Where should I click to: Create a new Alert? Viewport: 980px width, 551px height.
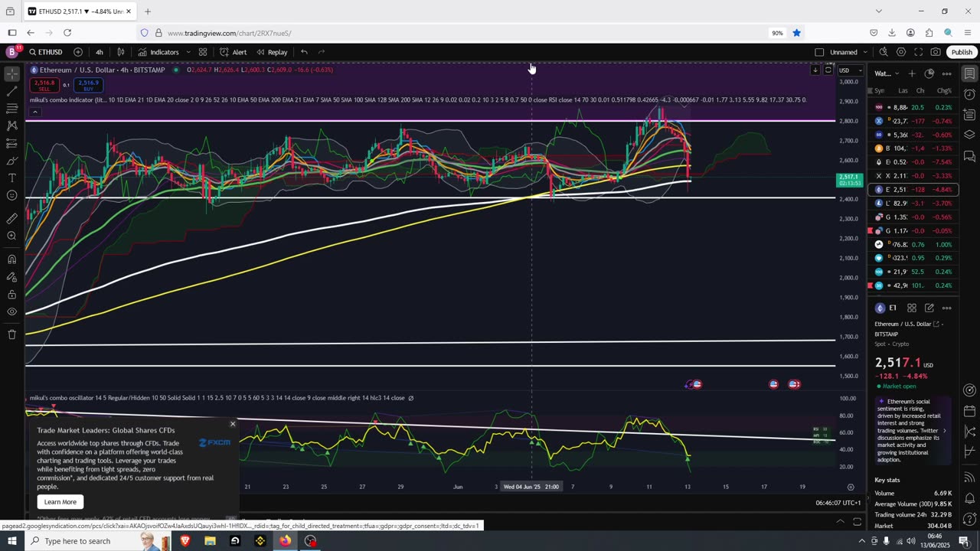pos(233,52)
